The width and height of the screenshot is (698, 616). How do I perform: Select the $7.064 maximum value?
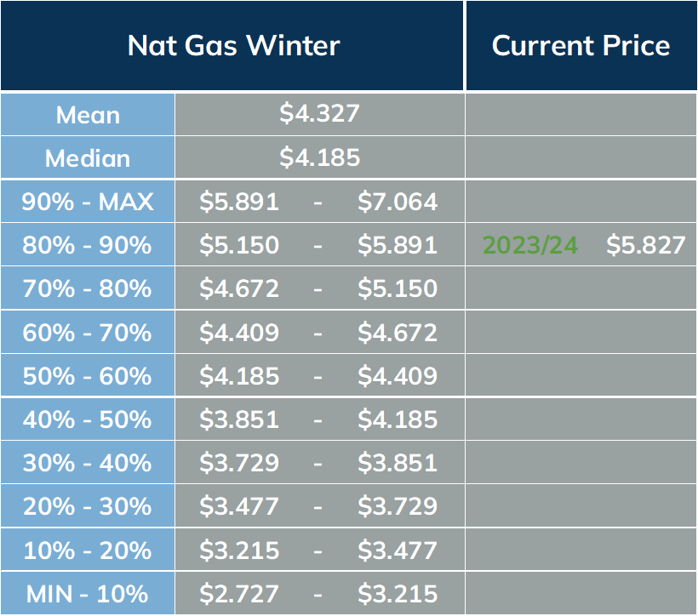tap(398, 202)
